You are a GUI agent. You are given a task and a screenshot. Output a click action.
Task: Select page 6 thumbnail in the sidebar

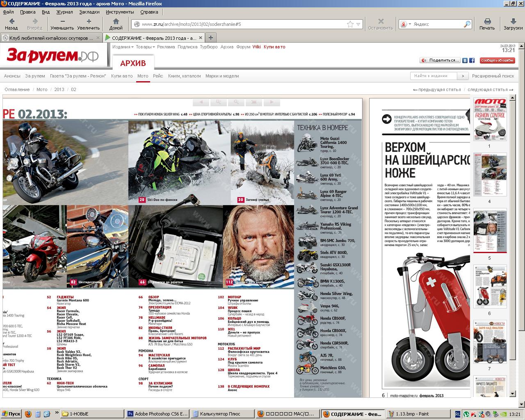pos(490,287)
